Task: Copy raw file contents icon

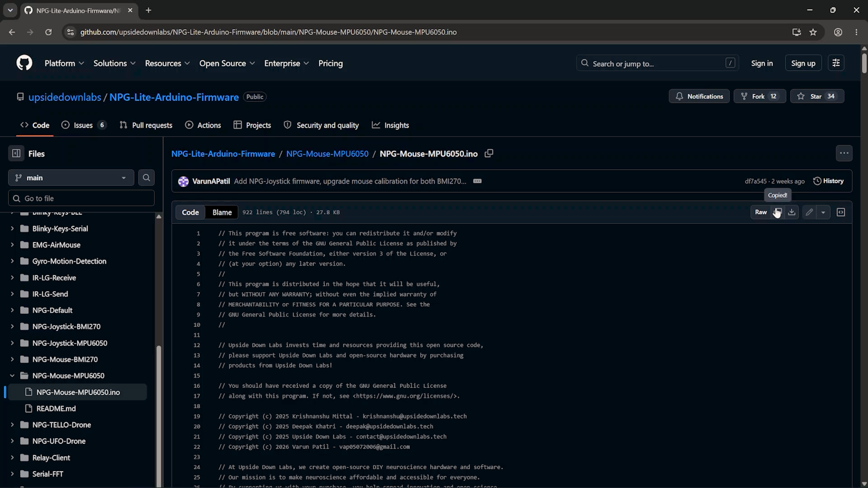Action: click(x=778, y=212)
